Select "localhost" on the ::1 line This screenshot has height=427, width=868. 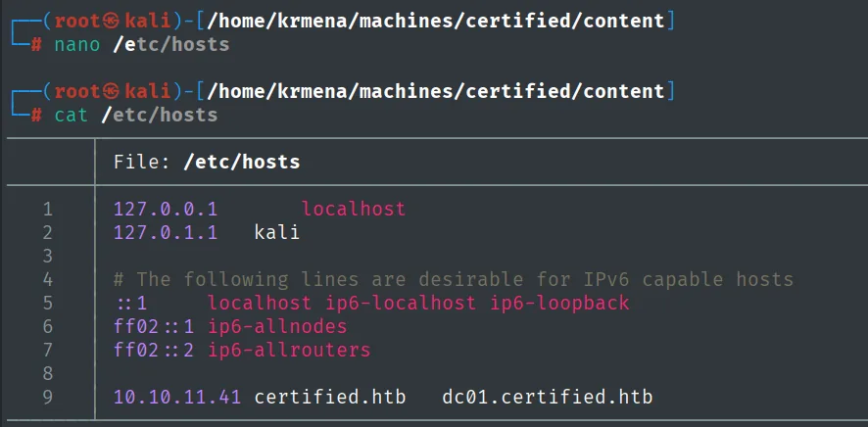[259, 303]
